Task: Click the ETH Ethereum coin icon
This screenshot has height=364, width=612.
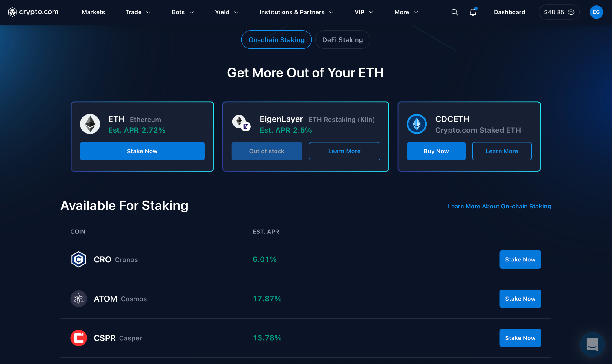Action: (x=90, y=124)
